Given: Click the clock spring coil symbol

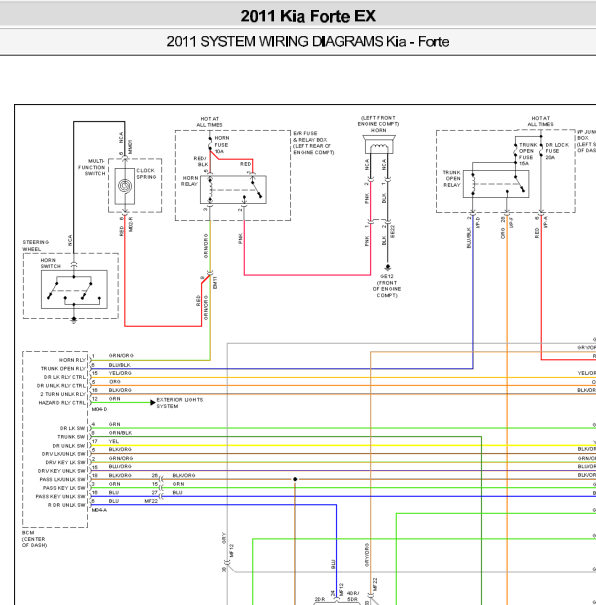Looking at the screenshot, I should coord(125,186).
